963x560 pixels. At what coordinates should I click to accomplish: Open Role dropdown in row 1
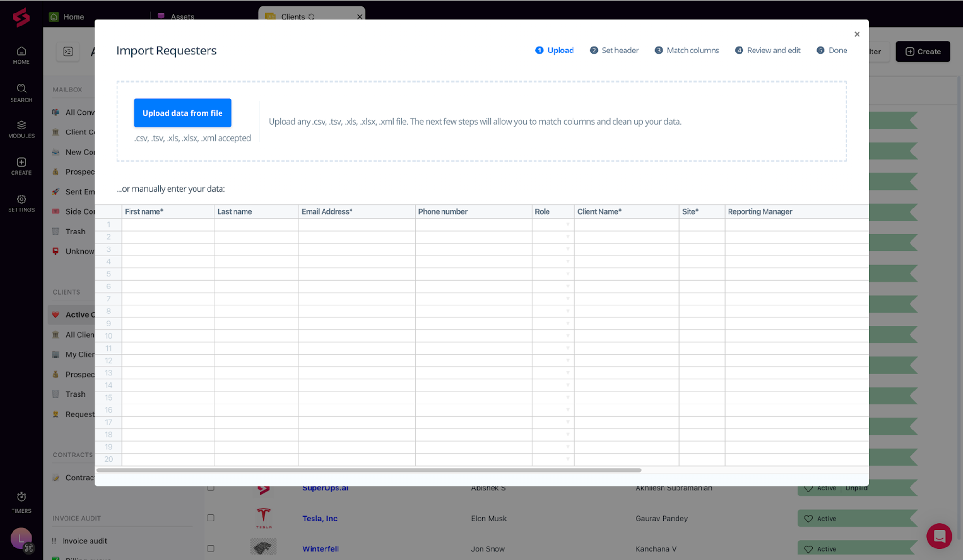(x=568, y=225)
